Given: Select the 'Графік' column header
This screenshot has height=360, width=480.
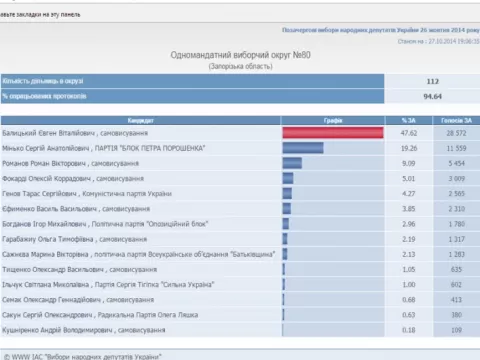Looking at the screenshot, I should [333, 120].
